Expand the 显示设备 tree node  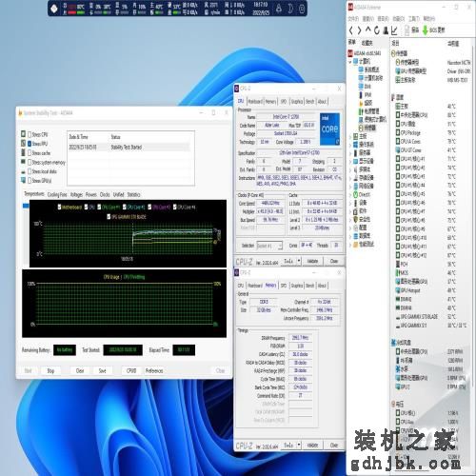click(x=350, y=161)
